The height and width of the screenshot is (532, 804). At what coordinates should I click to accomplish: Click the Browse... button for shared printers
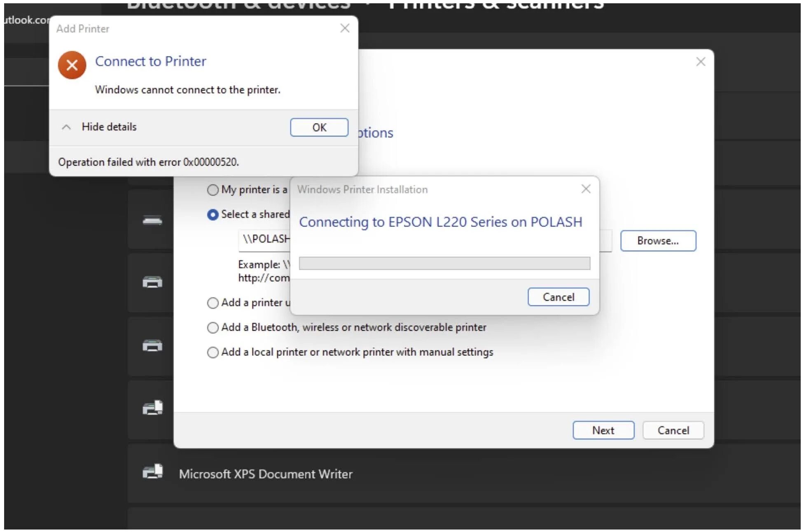[658, 240]
